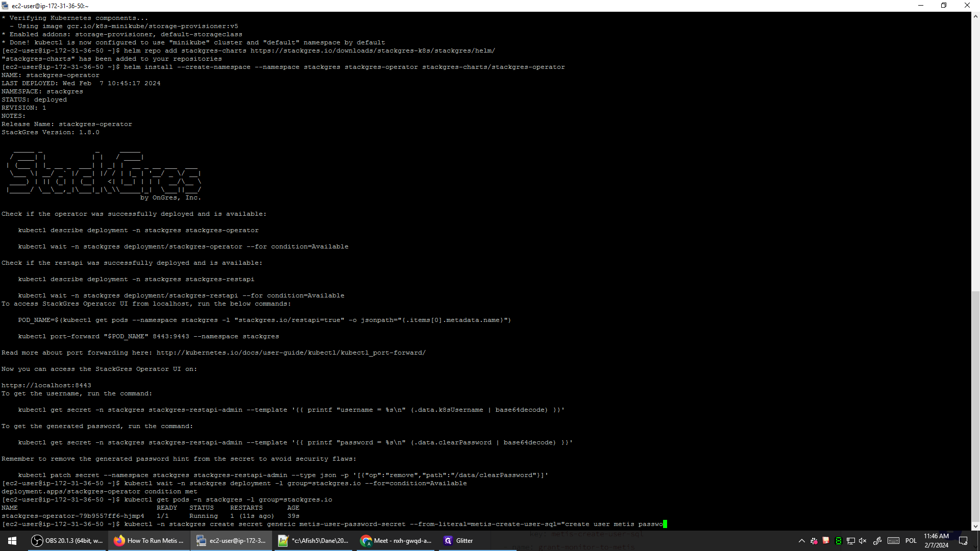
Task: Click the PuTTY title bar text ec2-user@ip-172-31-36-50
Action: pos(50,6)
